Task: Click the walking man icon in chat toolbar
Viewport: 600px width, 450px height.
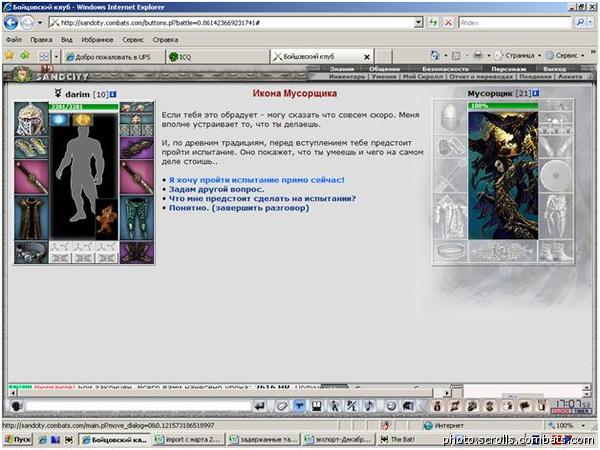Action: click(334, 406)
